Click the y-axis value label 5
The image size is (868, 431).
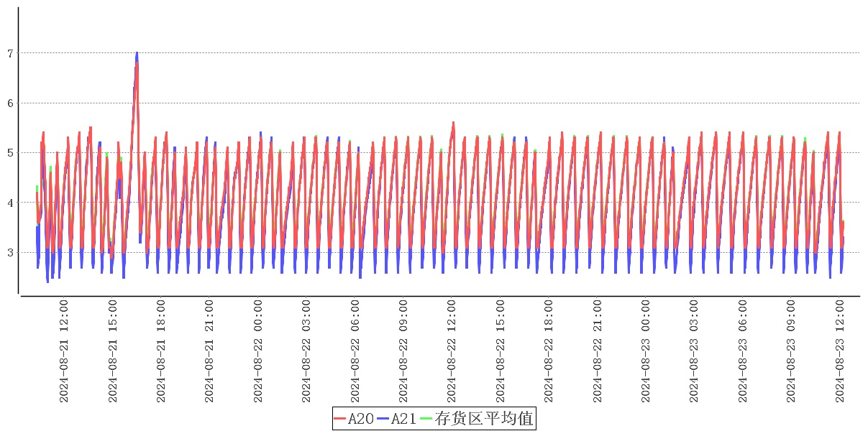[11, 153]
